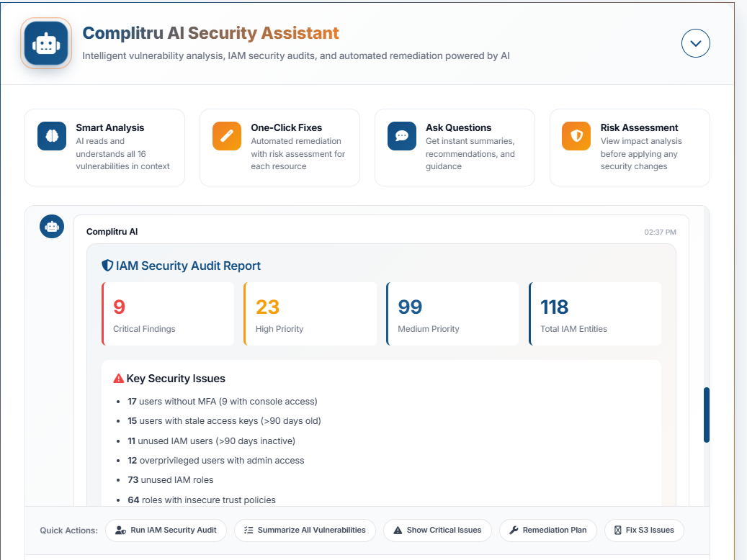Click the IAM Security Audit Report heading
This screenshot has width=747, height=560.
click(188, 266)
